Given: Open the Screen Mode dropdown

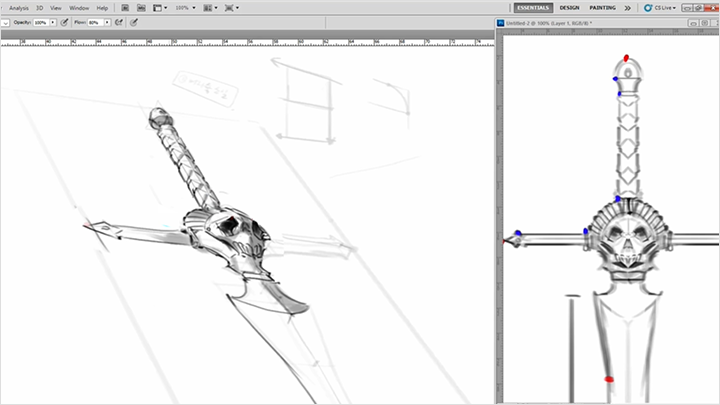Looking at the screenshot, I should [x=231, y=8].
